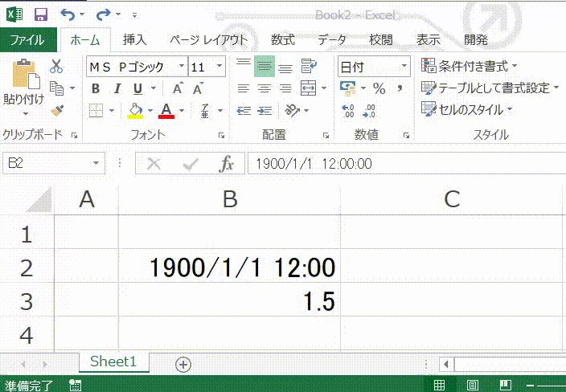
Task: Click Increase Decimal icon
Action: pyautogui.click(x=348, y=111)
